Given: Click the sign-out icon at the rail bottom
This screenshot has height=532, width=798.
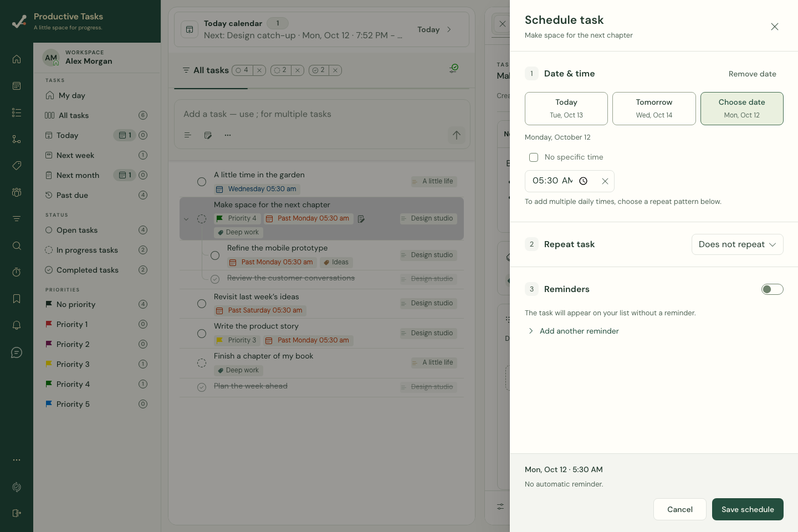Looking at the screenshot, I should point(17,513).
